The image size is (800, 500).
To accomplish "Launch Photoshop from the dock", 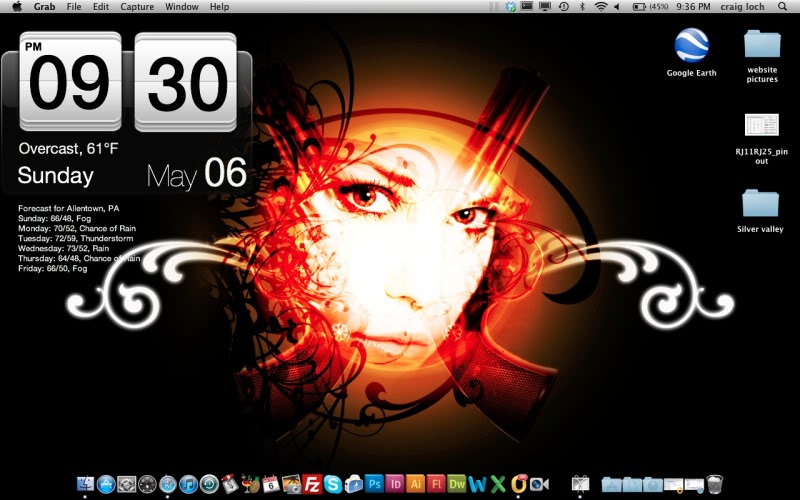I will (374, 484).
